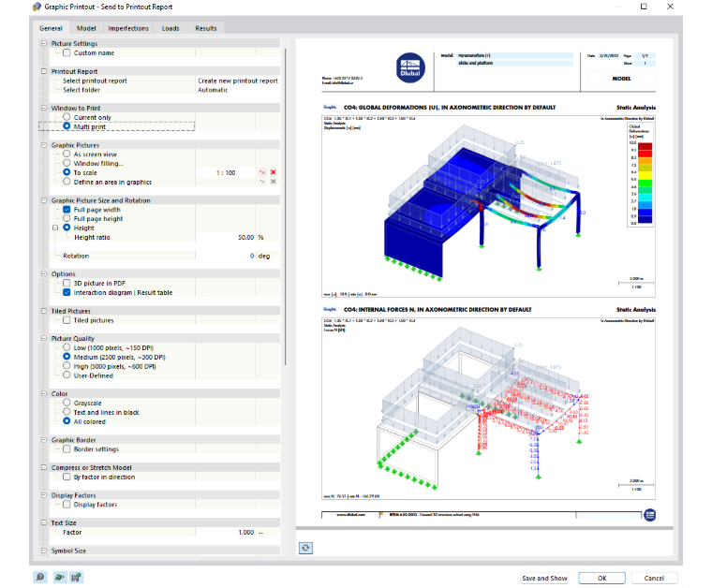
Task: Switch to the Model tab
Action: (86, 28)
